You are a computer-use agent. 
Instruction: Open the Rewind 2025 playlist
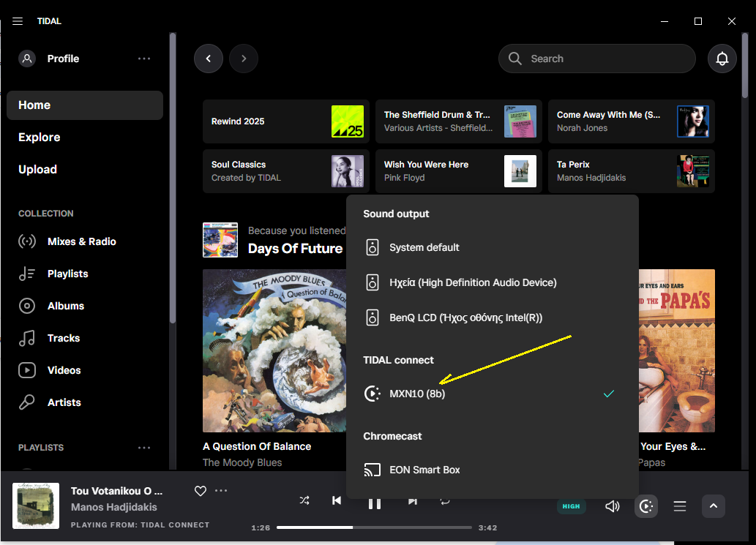point(285,121)
